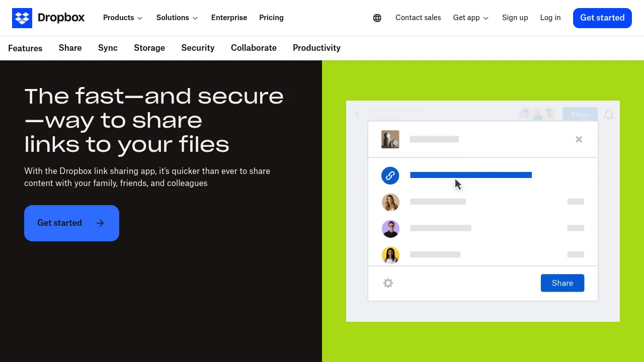Viewport: 644px width, 362px height.
Task: Close the share dialog with the X
Action: pyautogui.click(x=579, y=139)
